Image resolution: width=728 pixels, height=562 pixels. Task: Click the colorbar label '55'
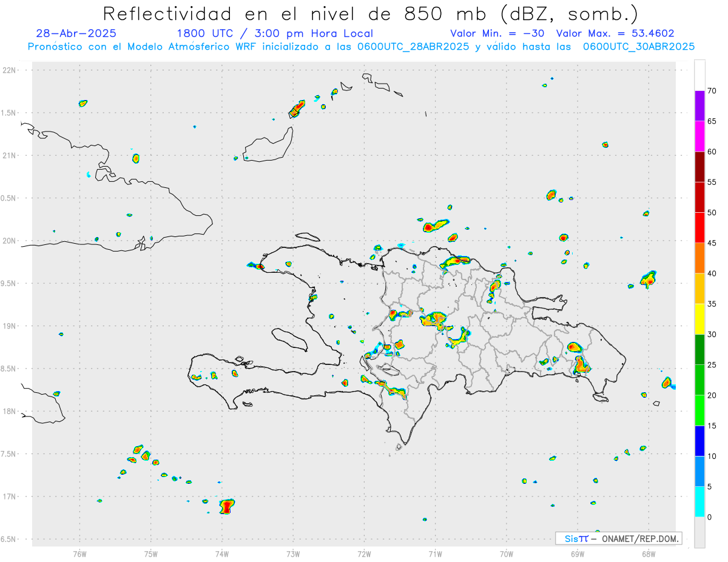[x=712, y=182]
